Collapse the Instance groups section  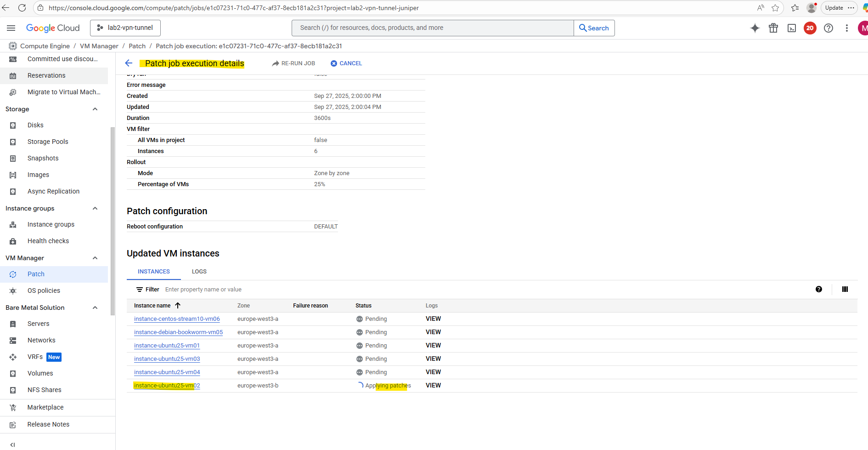pos(95,208)
